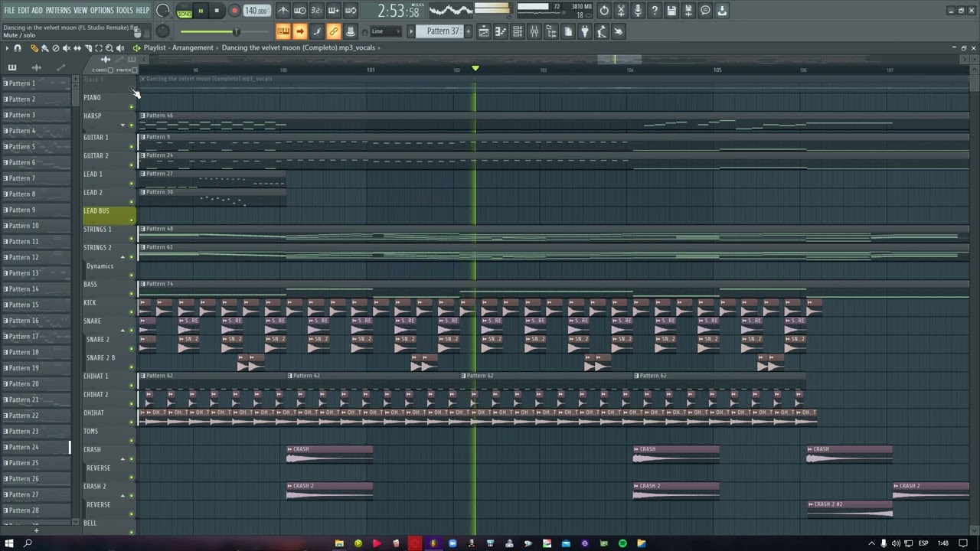Open the view playlist icon
Image resolution: width=980 pixels, height=551 pixels.
[x=484, y=31]
